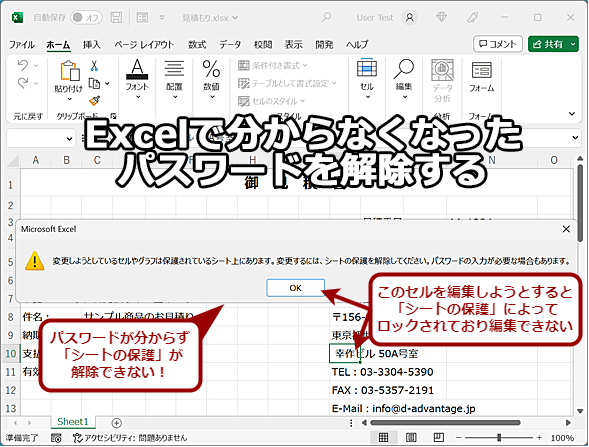Switch to Page Layout view icon

[x=411, y=437]
